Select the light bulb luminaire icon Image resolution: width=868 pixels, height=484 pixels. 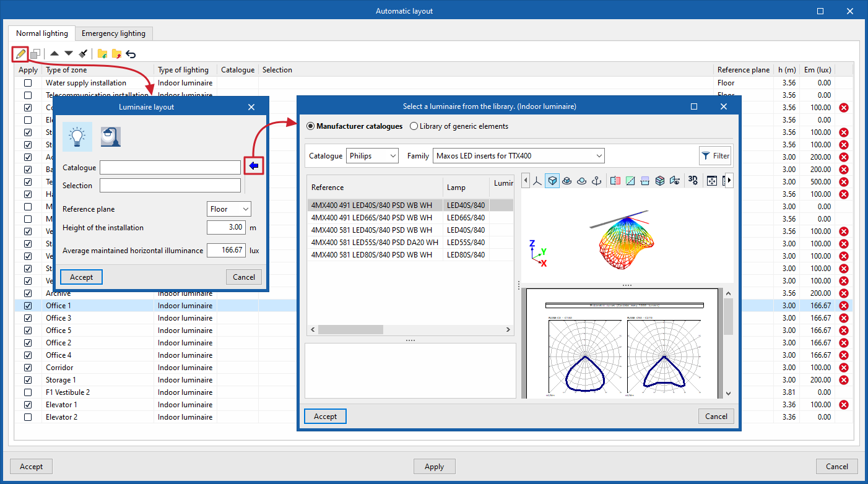(77, 137)
